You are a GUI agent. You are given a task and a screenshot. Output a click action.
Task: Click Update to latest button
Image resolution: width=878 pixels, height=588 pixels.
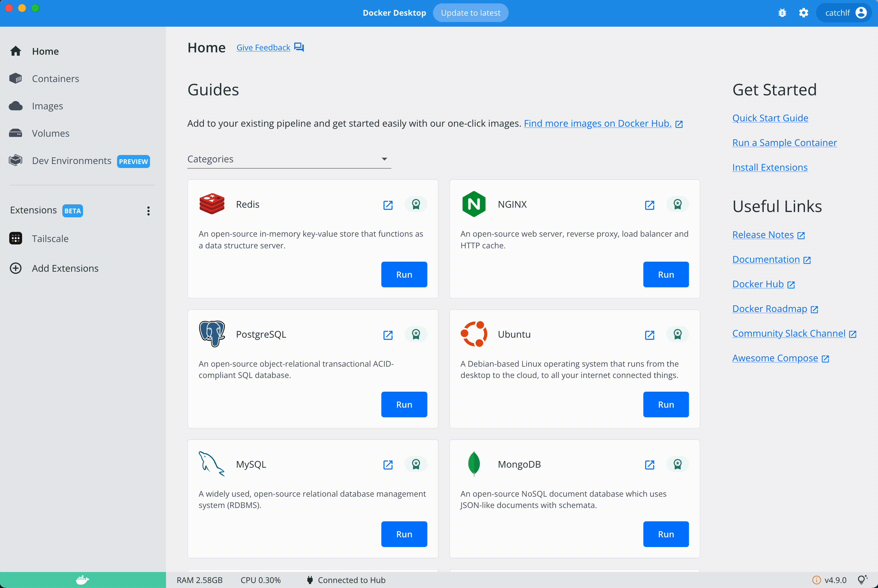click(470, 13)
